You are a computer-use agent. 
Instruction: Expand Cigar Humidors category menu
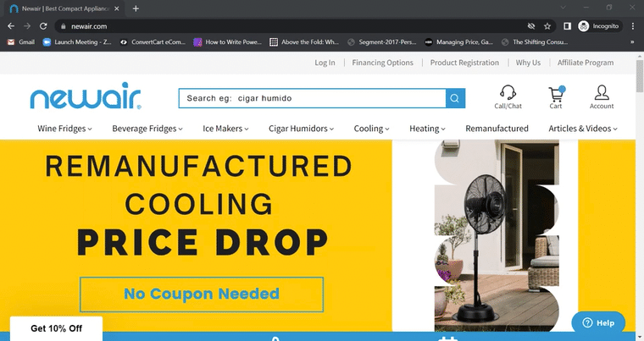301,129
